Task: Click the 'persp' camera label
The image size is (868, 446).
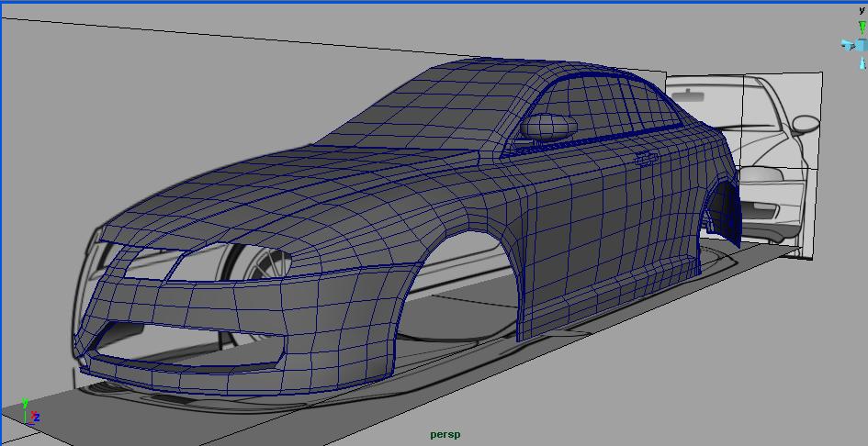Action: click(x=445, y=435)
